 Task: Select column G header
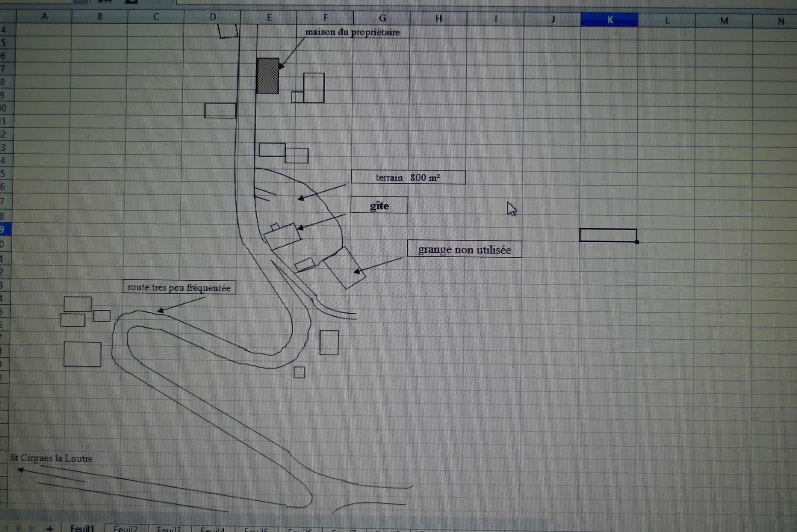tap(382, 18)
